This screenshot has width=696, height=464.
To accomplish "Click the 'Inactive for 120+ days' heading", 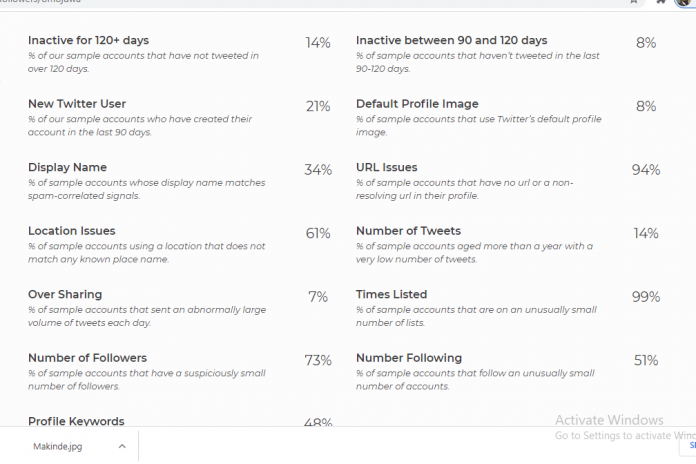I will pos(88,40).
